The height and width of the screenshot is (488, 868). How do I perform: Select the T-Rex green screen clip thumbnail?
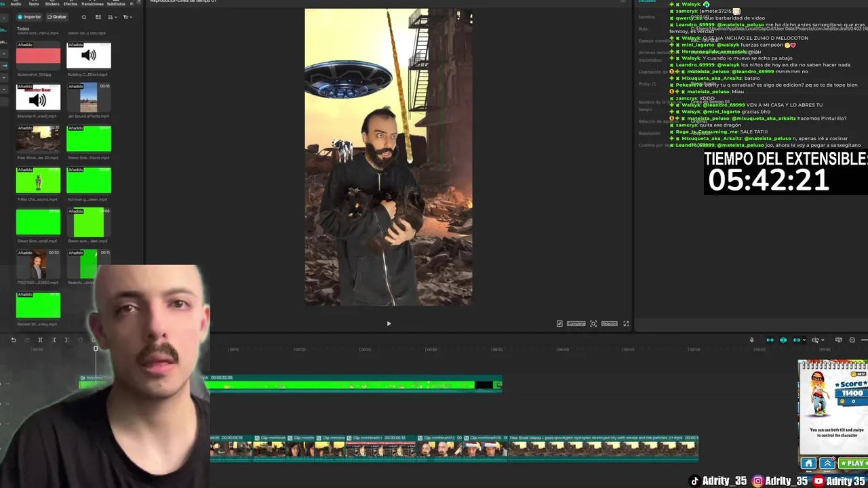(38, 180)
